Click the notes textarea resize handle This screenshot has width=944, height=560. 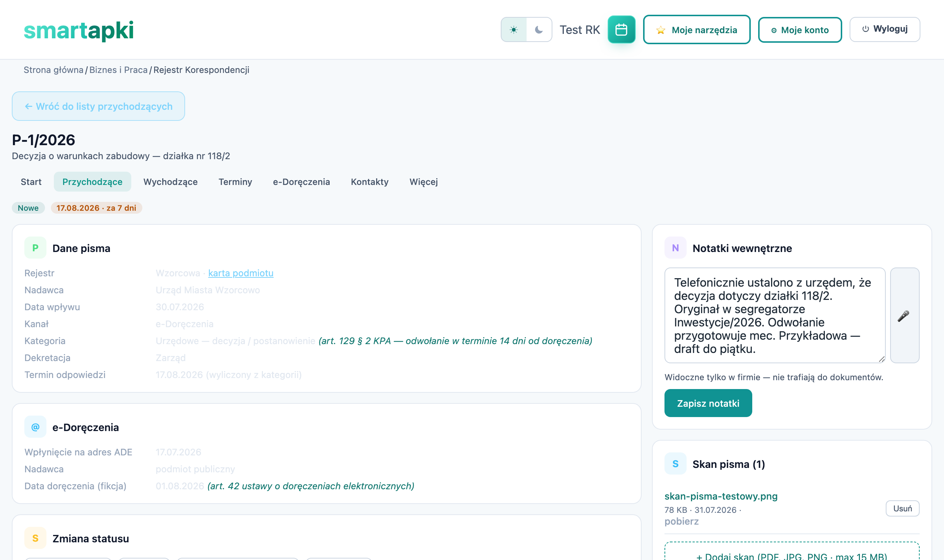(882, 359)
